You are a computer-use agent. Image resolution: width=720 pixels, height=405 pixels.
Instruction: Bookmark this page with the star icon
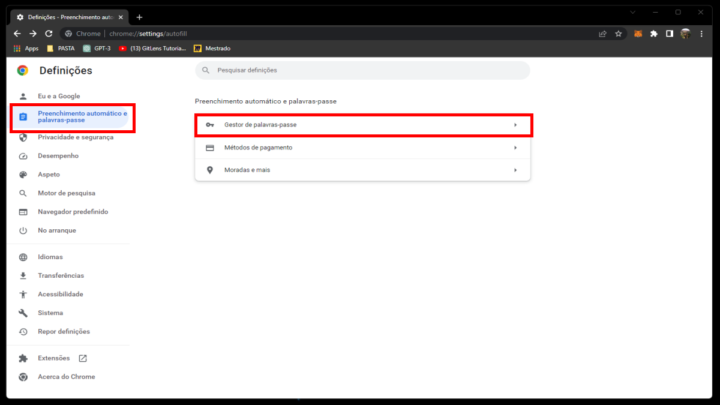pos(619,34)
